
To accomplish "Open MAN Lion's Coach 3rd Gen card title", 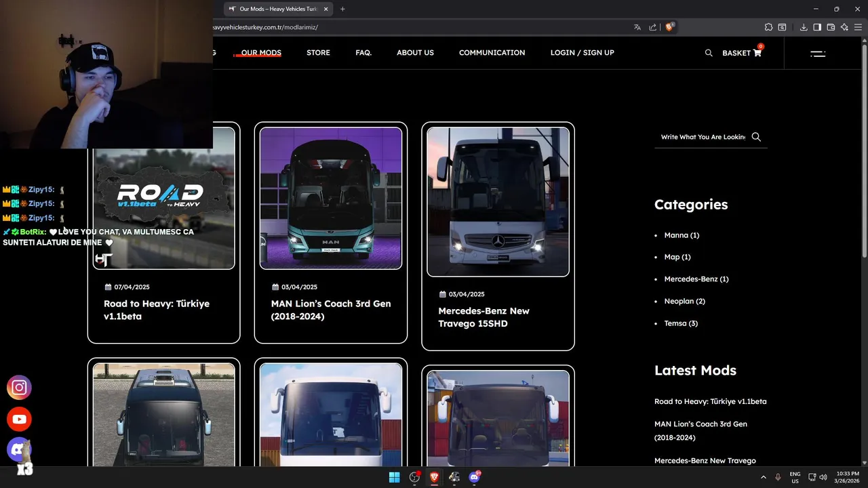I will [331, 310].
